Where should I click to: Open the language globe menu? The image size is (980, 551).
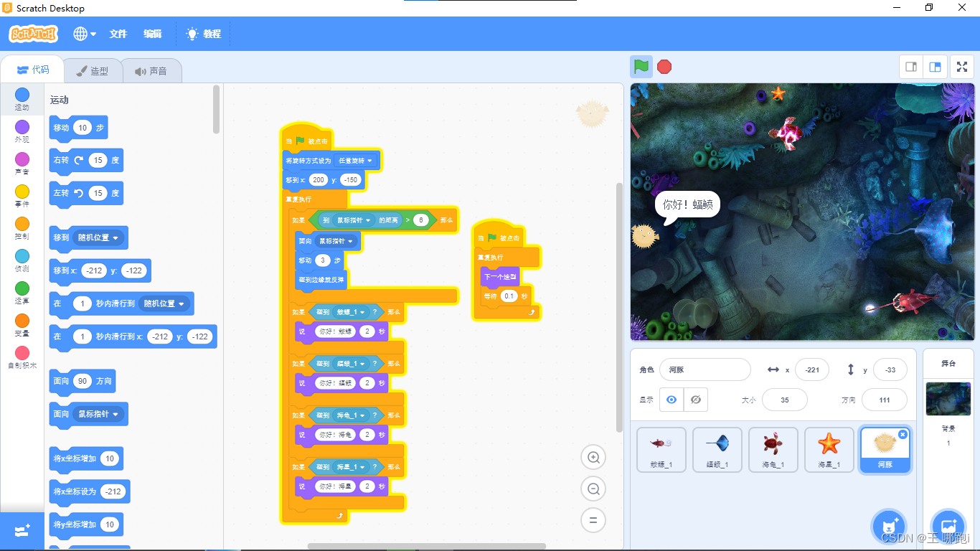pyautogui.click(x=85, y=34)
